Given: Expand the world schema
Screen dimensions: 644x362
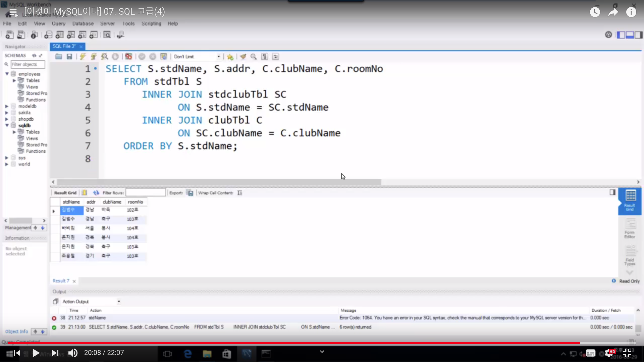Looking at the screenshot, I should [7, 164].
